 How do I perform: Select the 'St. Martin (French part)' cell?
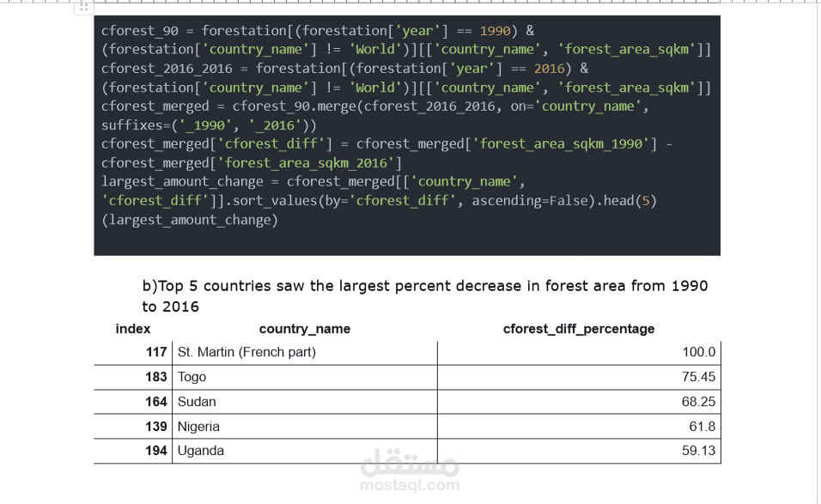coord(305,352)
